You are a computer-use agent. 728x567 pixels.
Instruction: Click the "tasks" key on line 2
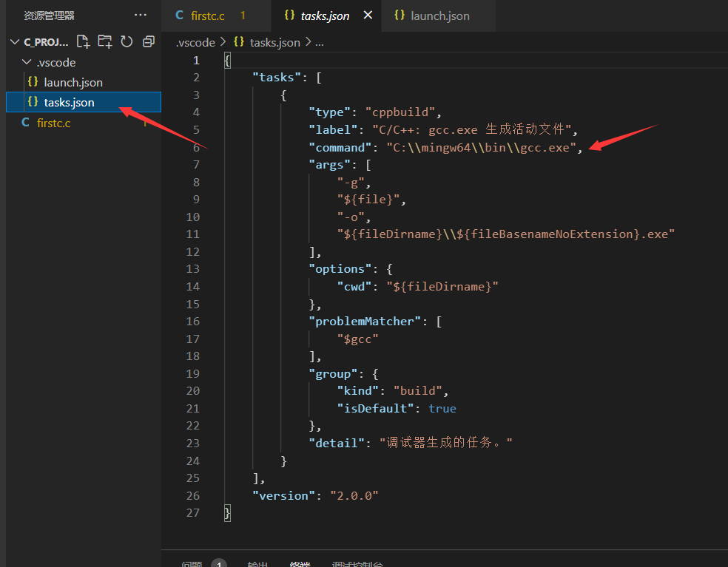(x=277, y=78)
